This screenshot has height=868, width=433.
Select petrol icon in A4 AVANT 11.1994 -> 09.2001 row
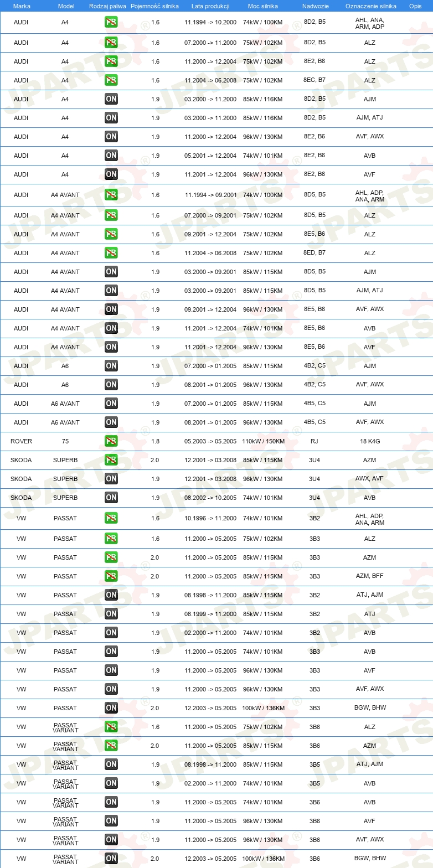coord(111,195)
